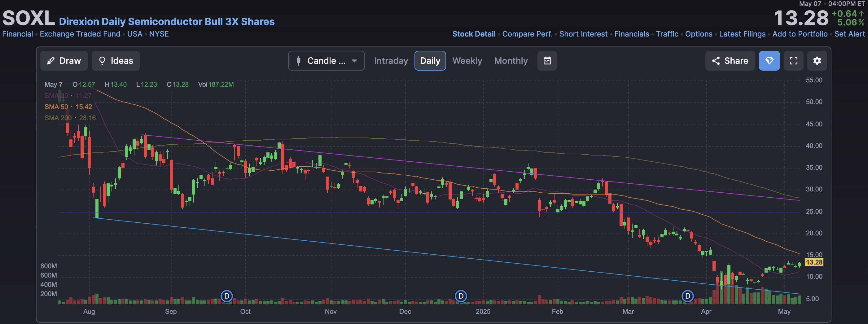Image resolution: width=868 pixels, height=324 pixels.
Task: Open Latest Filings link
Action: pos(742,34)
